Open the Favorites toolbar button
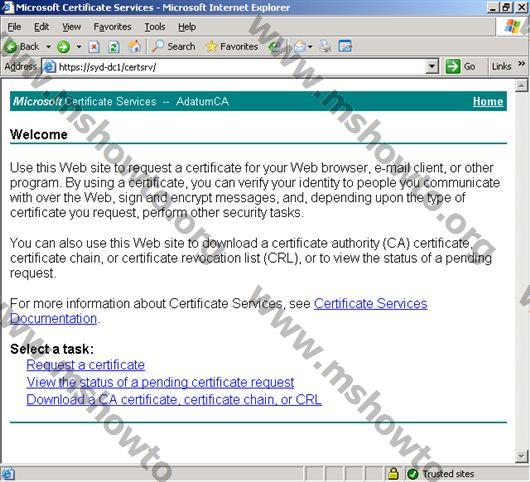The height and width of the screenshot is (482, 530). pos(232,47)
